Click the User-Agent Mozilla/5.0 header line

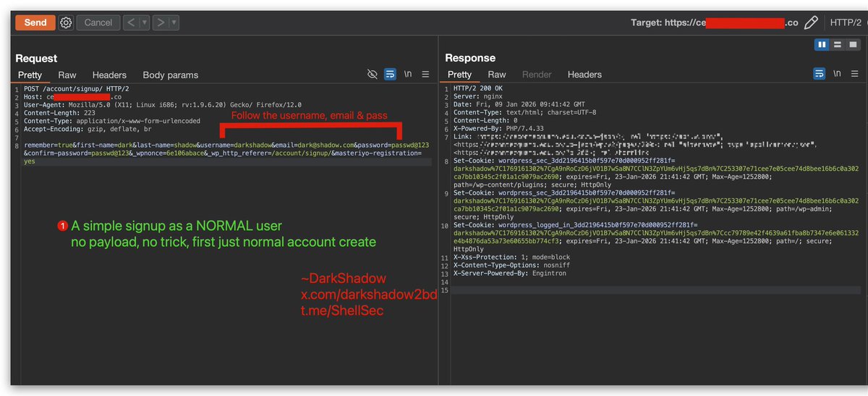pos(163,104)
